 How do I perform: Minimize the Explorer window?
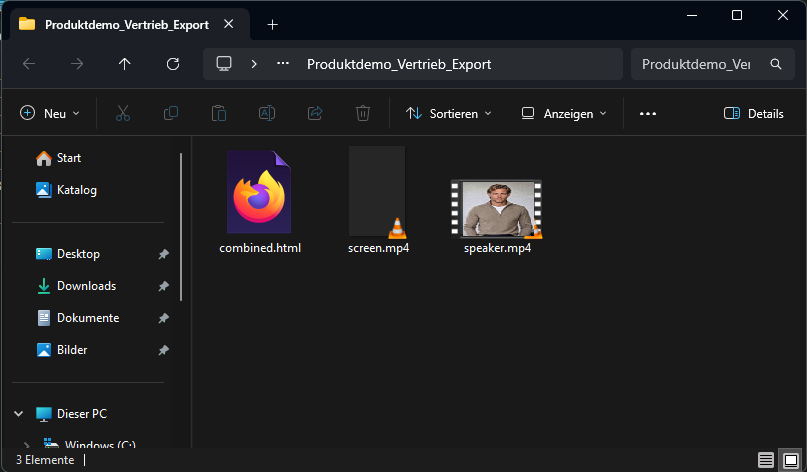692,15
